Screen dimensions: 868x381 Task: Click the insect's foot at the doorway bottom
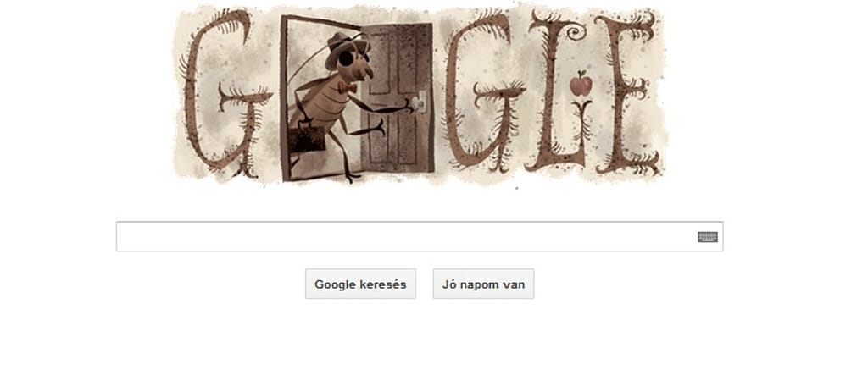352,178
